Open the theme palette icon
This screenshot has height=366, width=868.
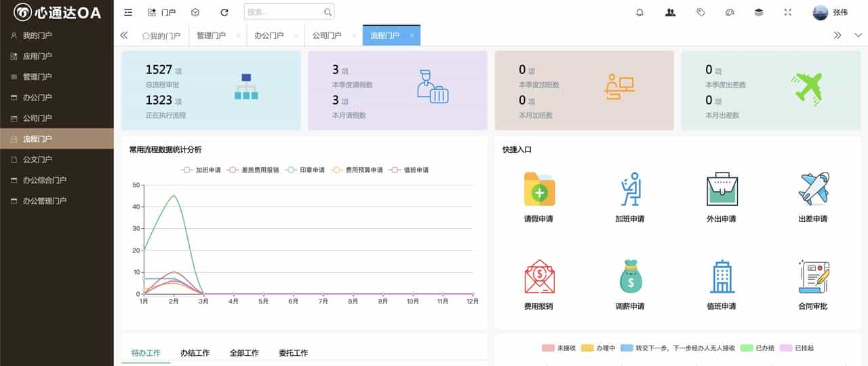tap(730, 12)
